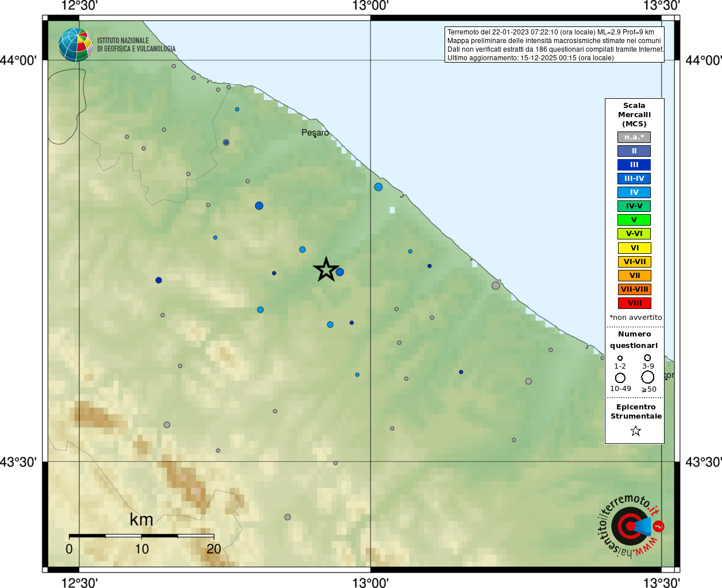Select the VI-VII legend swatch

click(634, 262)
